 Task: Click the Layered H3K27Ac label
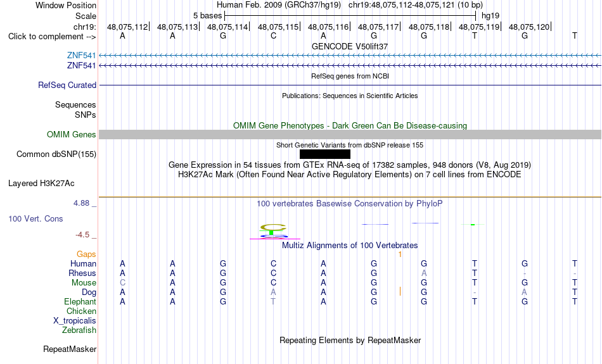pos(41,184)
